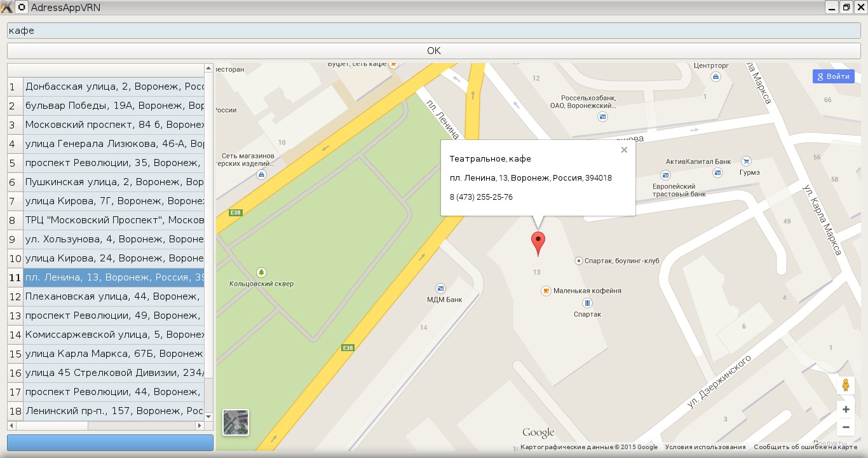
Task: Select row улица 45 Стрелковой Дивизии
Action: (x=114, y=373)
